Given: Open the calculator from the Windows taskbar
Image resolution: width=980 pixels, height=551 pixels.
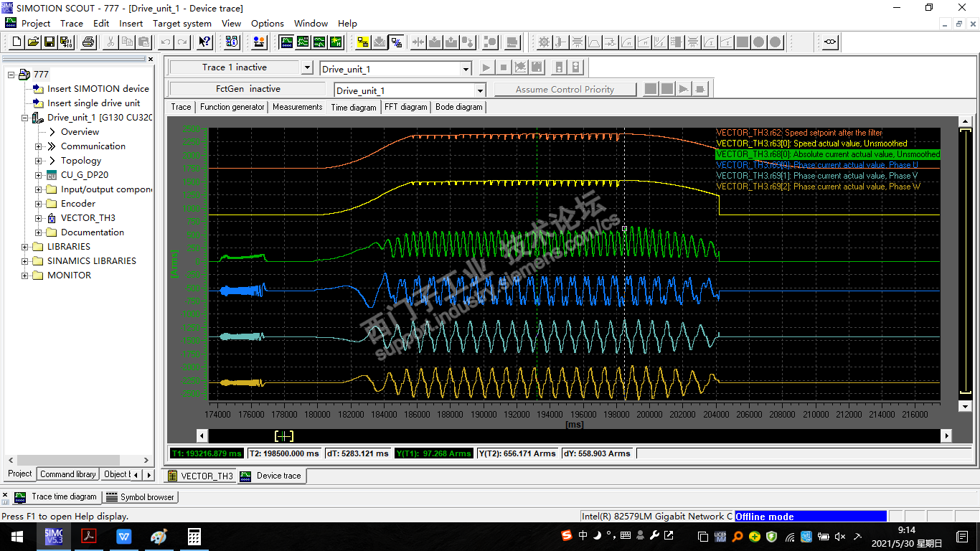Looking at the screenshot, I should pos(194,537).
